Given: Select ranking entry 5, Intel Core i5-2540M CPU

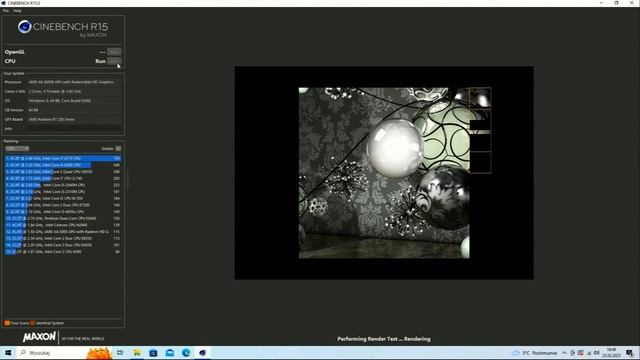Looking at the screenshot, I should [x=63, y=185].
